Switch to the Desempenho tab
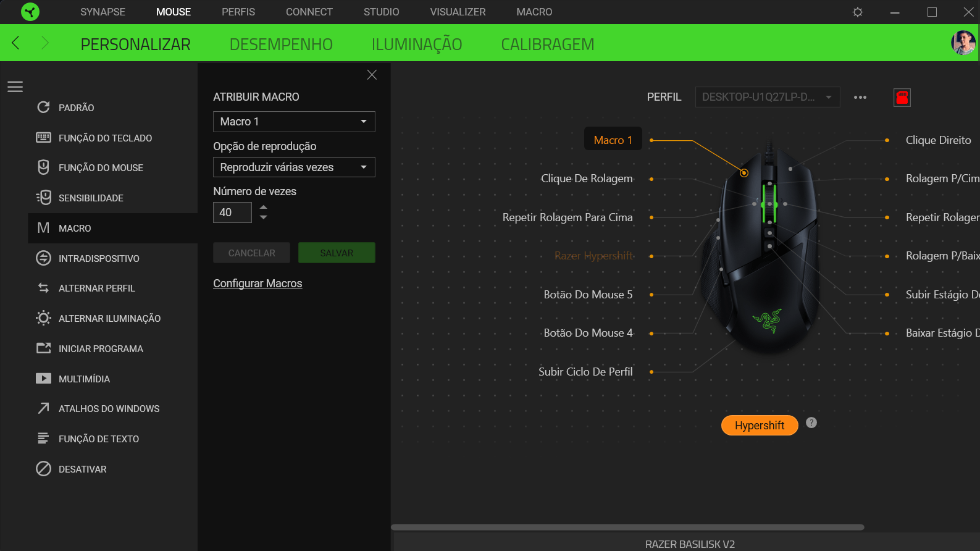This screenshot has height=551, width=980. [281, 44]
